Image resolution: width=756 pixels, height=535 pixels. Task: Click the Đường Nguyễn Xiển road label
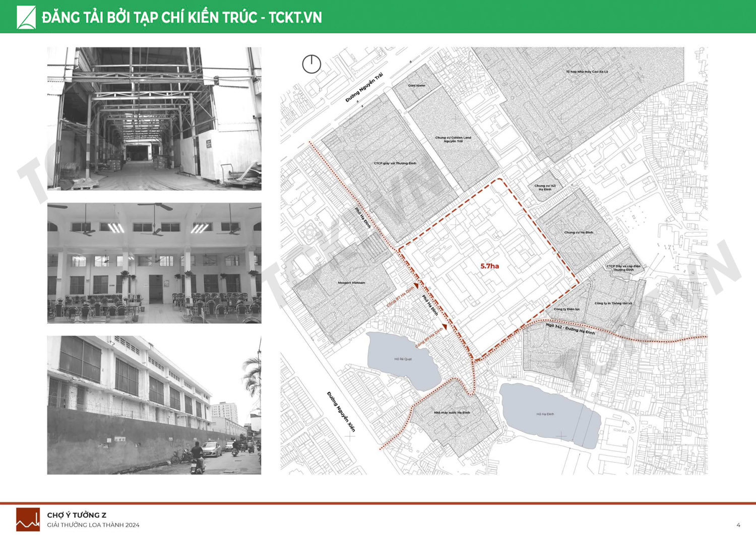pyautogui.click(x=341, y=411)
